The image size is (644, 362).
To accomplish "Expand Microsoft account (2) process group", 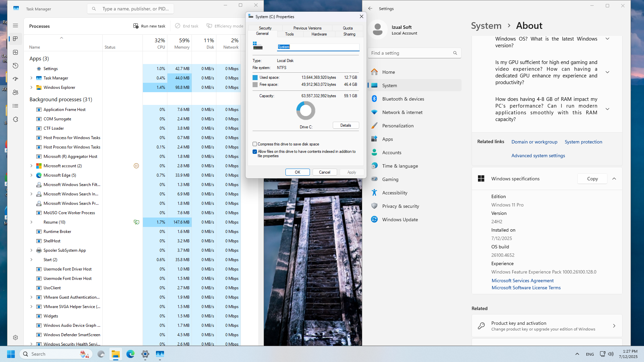I will click(32, 166).
